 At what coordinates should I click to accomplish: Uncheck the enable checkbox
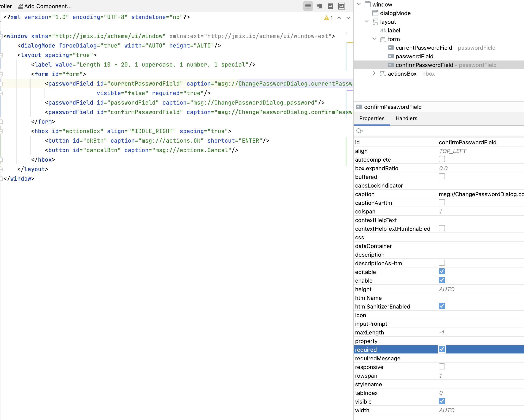[442, 280]
